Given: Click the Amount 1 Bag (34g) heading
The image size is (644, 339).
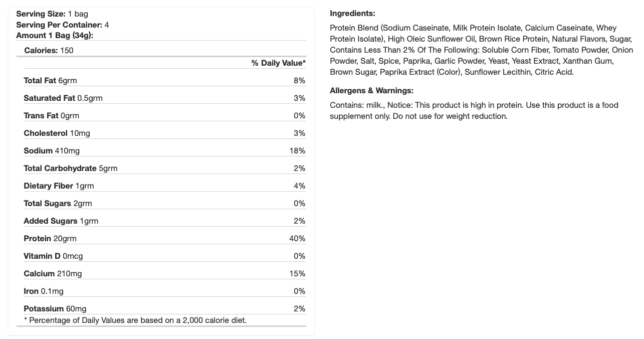Looking at the screenshot, I should 55,35.
